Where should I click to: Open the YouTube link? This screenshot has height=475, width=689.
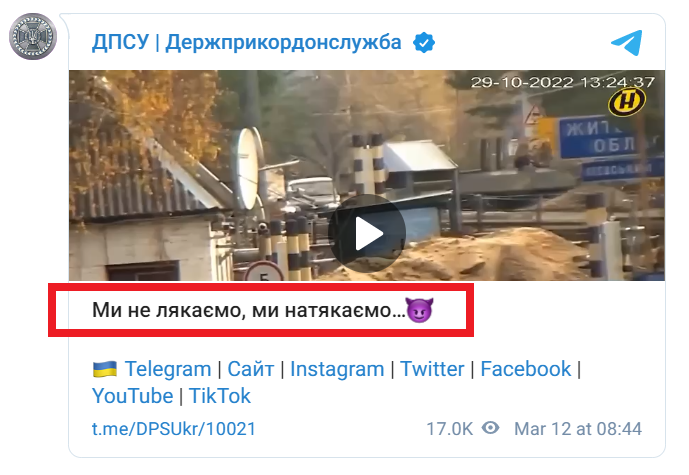coord(133,396)
